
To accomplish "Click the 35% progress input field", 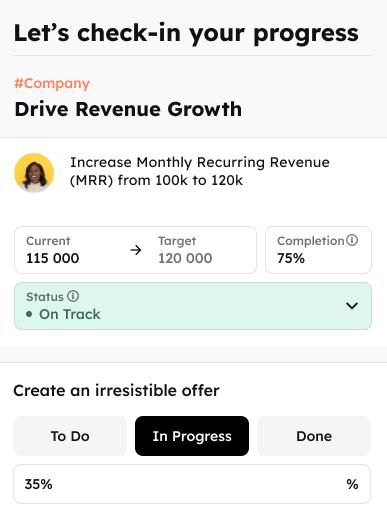I will click(192, 484).
